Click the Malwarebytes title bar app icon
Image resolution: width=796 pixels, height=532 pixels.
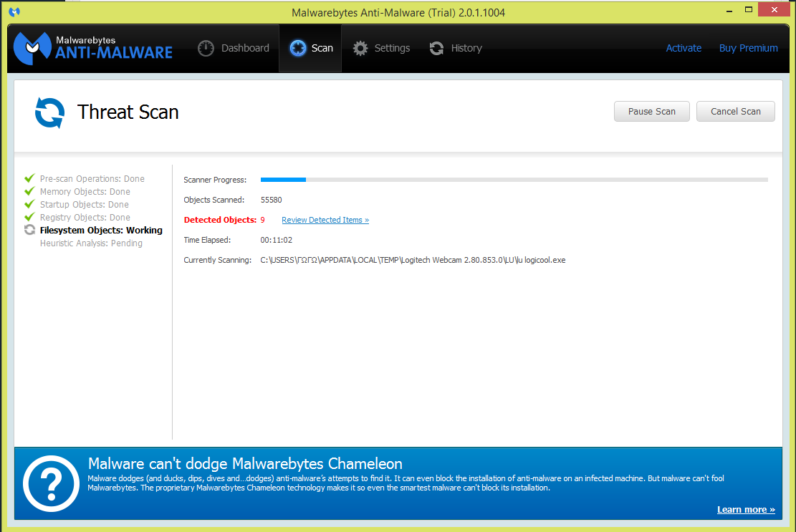pos(14,11)
